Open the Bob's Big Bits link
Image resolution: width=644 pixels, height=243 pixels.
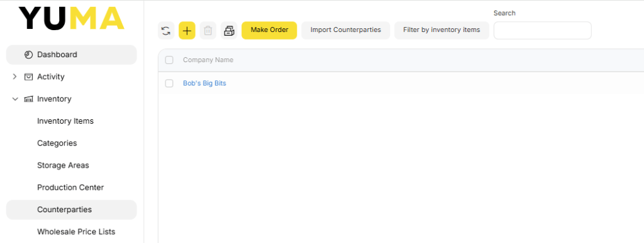click(x=204, y=83)
